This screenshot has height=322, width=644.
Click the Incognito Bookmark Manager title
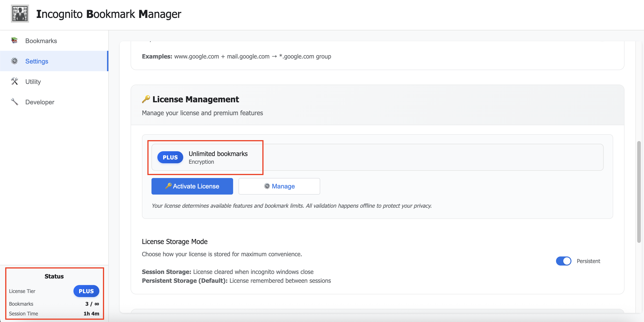pyautogui.click(x=108, y=14)
